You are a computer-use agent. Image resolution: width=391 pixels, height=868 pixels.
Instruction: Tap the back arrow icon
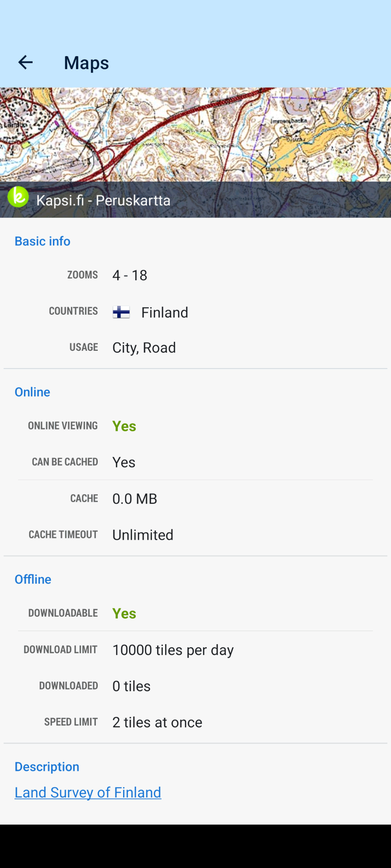(x=25, y=62)
